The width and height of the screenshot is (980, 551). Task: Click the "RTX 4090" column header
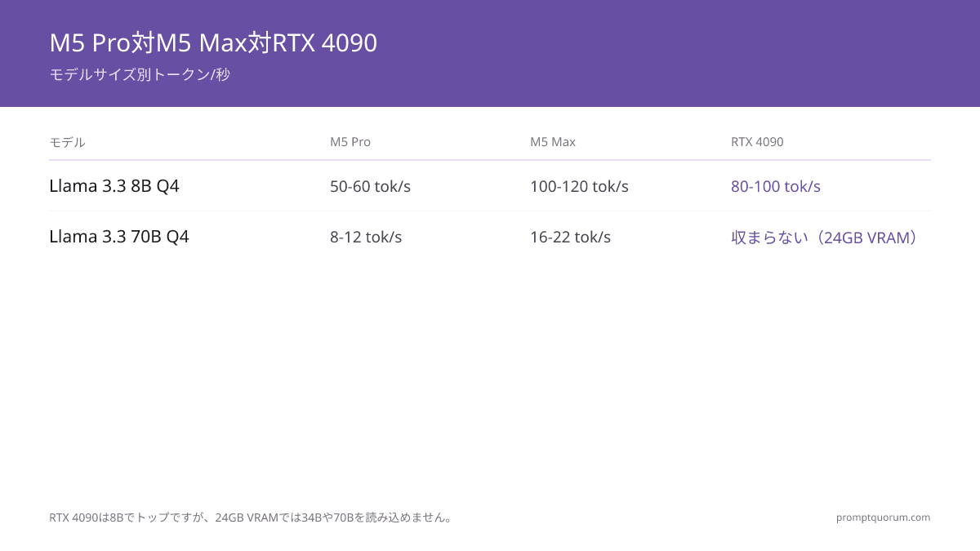[757, 142]
